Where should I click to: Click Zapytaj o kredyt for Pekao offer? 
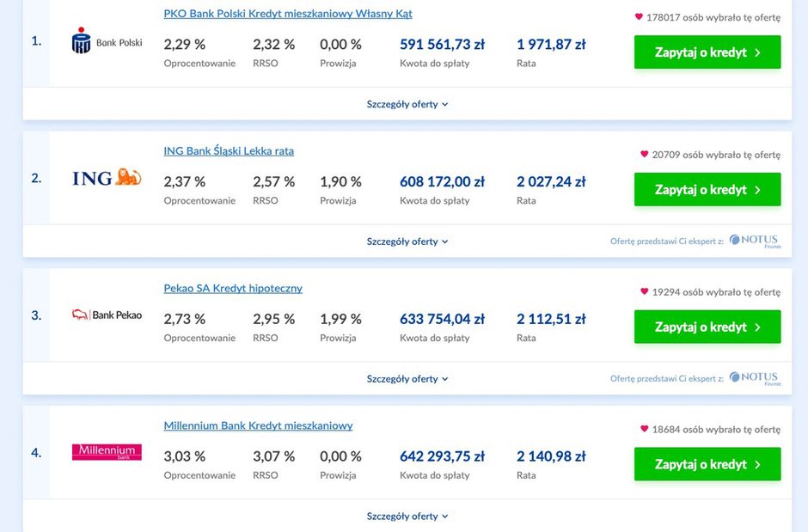tap(707, 327)
